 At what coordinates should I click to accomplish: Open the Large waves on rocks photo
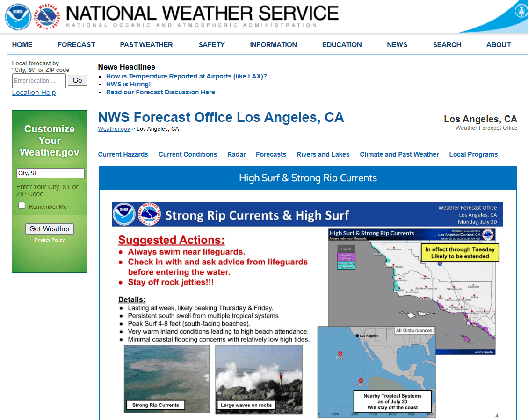click(259, 380)
